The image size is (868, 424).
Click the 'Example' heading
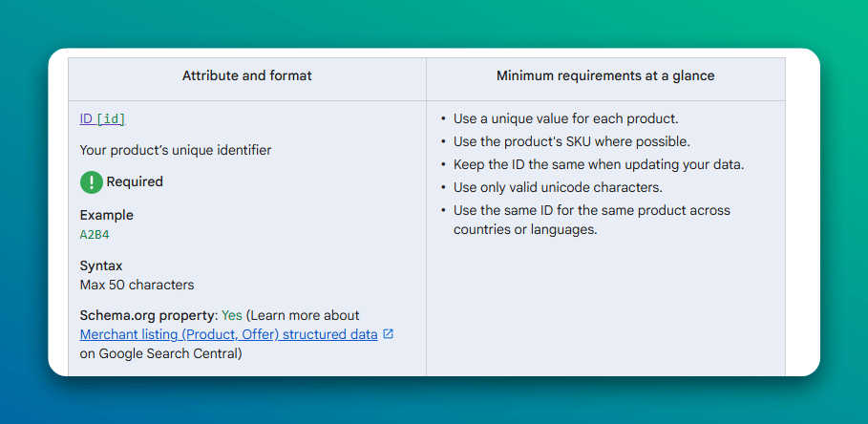click(x=107, y=215)
